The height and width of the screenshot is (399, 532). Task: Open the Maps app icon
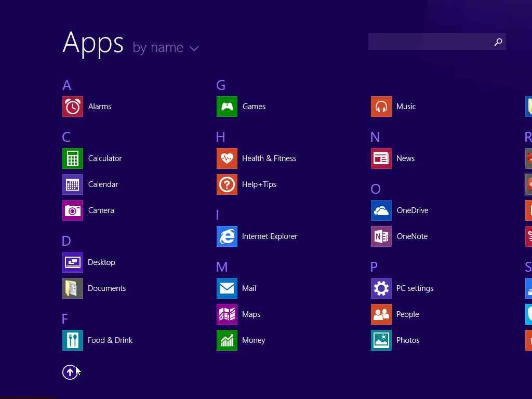227,314
